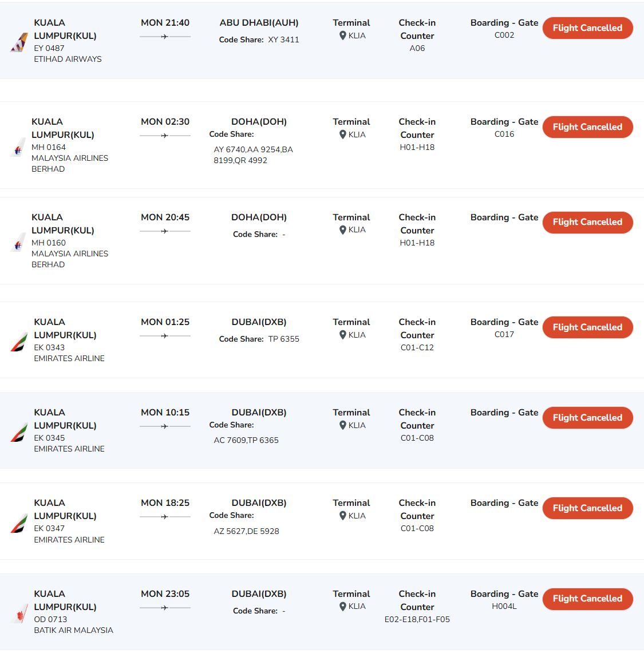Screen dimensions: 644x657
Task: Click Flight Cancelled button for MH 0164
Action: pos(587,127)
